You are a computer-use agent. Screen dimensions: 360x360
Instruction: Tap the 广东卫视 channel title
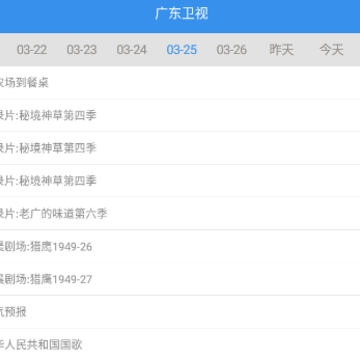tap(182, 14)
